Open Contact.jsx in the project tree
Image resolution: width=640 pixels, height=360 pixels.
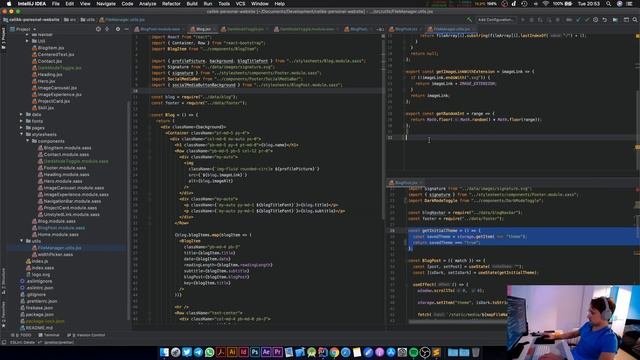coord(47,61)
